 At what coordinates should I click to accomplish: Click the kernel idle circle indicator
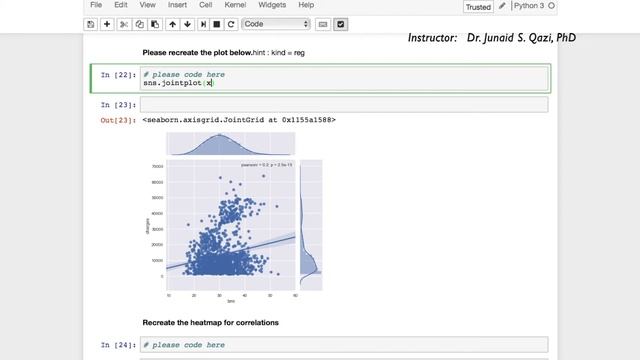(x=551, y=6)
